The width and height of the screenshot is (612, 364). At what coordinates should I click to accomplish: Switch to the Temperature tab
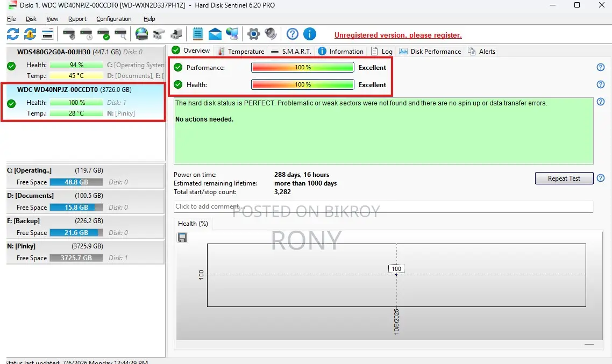point(241,51)
